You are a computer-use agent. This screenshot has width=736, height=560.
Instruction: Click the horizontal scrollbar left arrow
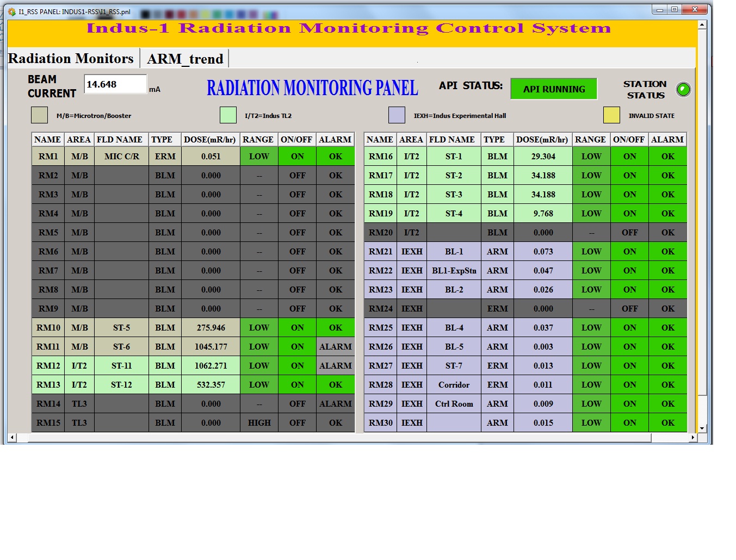(x=12, y=437)
